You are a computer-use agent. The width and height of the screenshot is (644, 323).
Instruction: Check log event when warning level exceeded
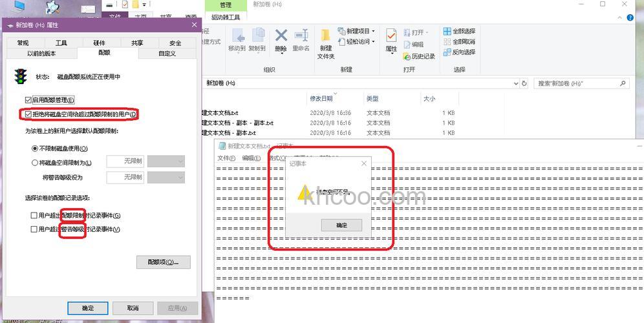pos(34,229)
